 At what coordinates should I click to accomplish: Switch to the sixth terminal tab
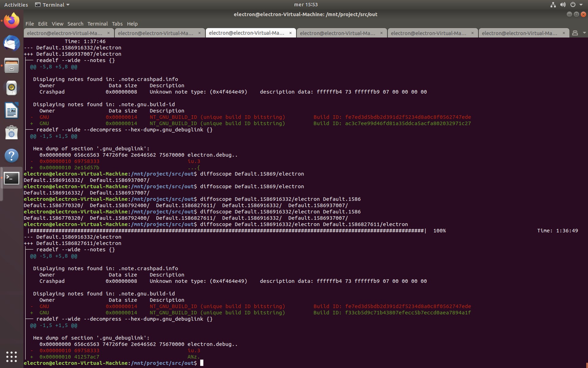523,33
